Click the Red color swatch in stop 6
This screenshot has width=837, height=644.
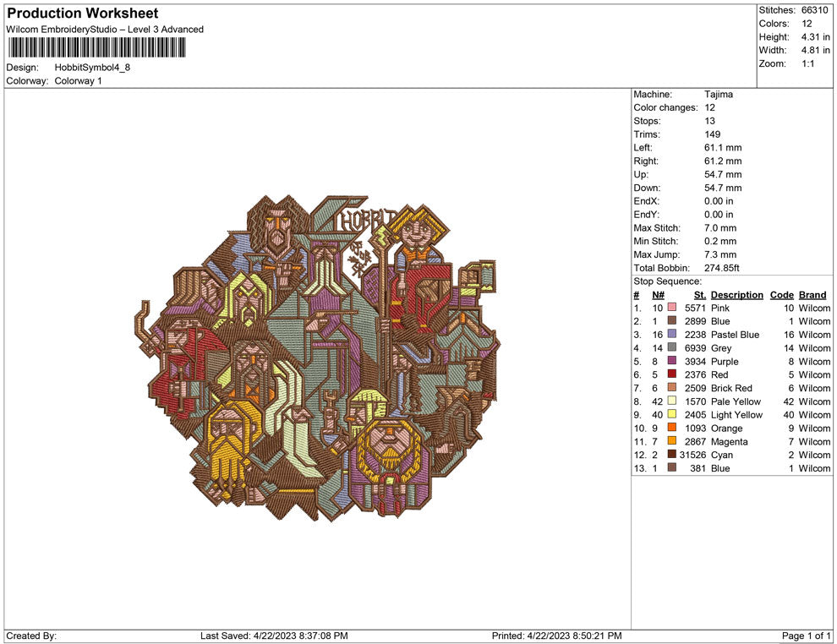click(672, 374)
